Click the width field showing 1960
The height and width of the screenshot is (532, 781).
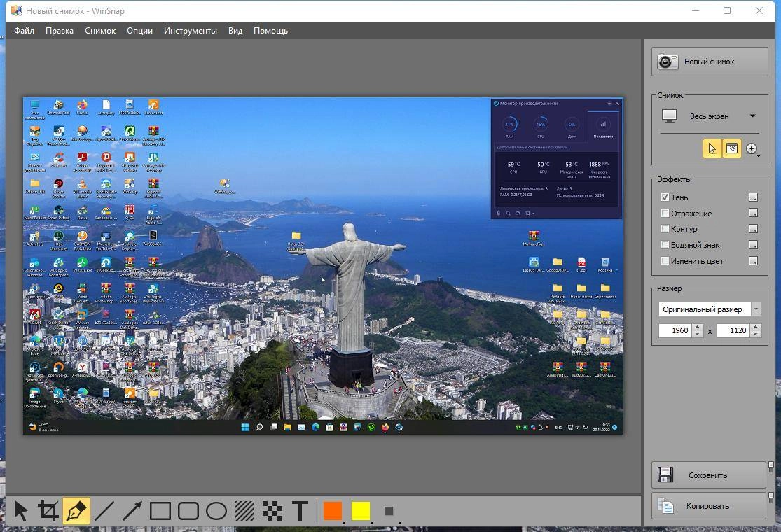point(675,330)
